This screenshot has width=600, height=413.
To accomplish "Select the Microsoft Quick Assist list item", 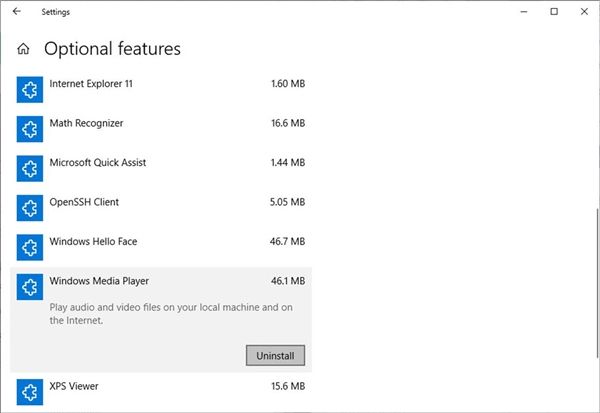I will point(161,168).
